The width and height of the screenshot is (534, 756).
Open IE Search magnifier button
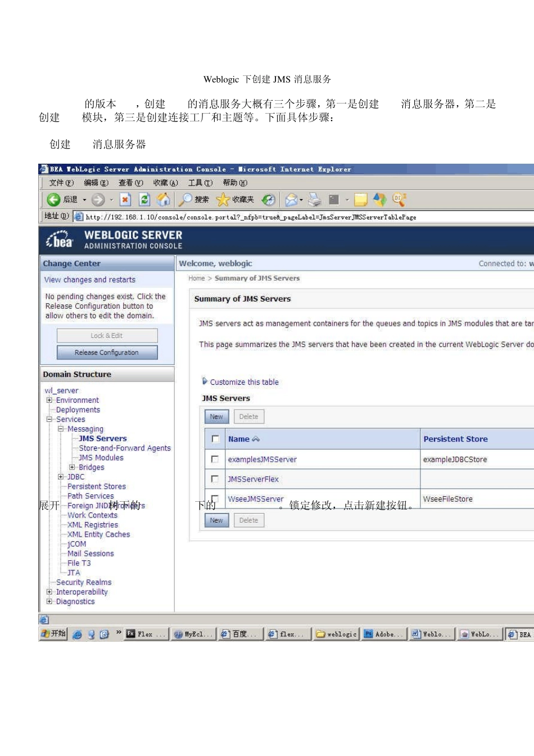click(x=194, y=200)
